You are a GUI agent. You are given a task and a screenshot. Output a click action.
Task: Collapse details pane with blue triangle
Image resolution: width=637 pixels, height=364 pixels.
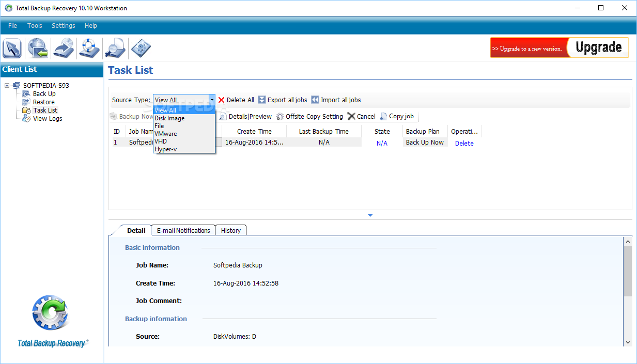[x=370, y=215]
